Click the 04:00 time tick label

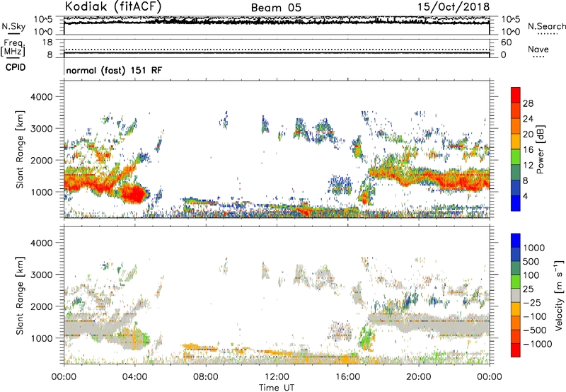[x=134, y=377]
